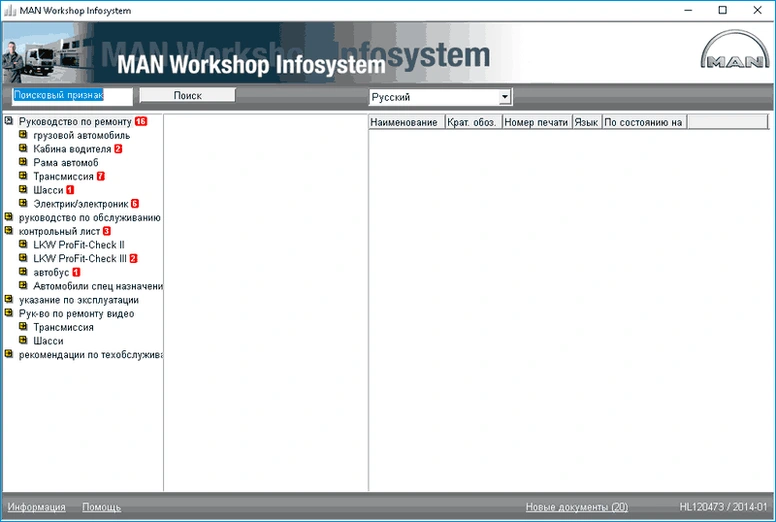Open the рекомендации по техобслужива label

[x=91, y=355]
